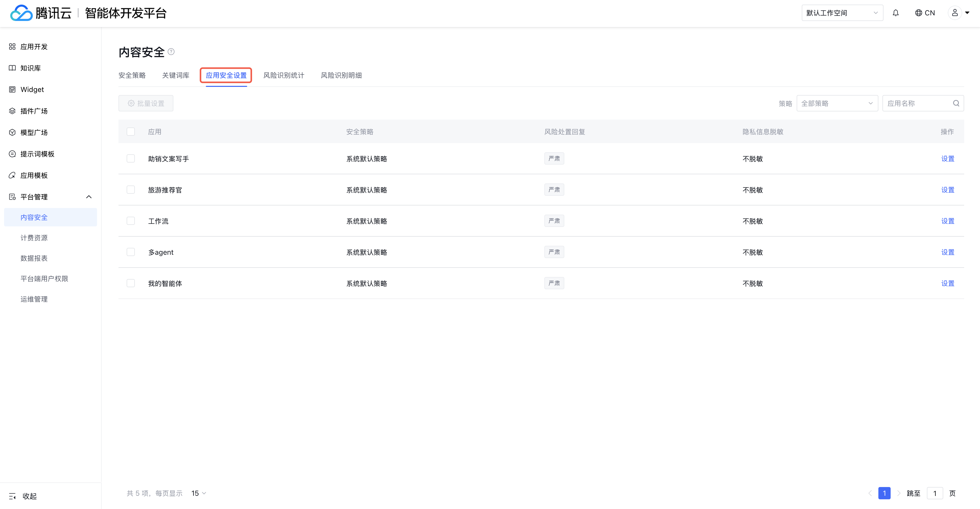
Task: Click 设置 link for 旅游推荐官
Action: point(947,190)
